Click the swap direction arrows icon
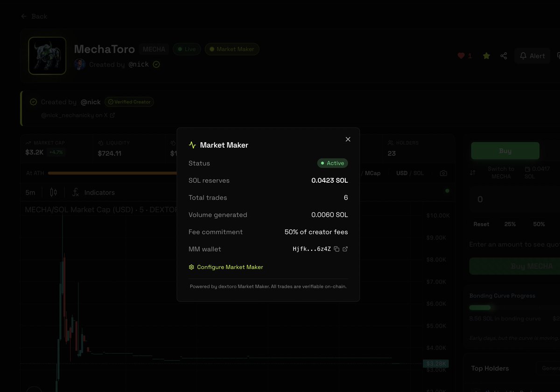This screenshot has height=392, width=560. 473,172
